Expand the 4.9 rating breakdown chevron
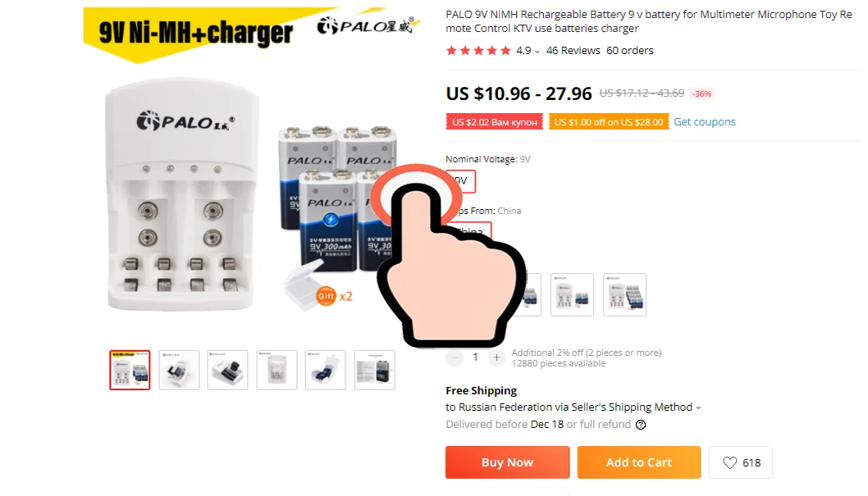Screen dimensions: 868x496 (537, 52)
